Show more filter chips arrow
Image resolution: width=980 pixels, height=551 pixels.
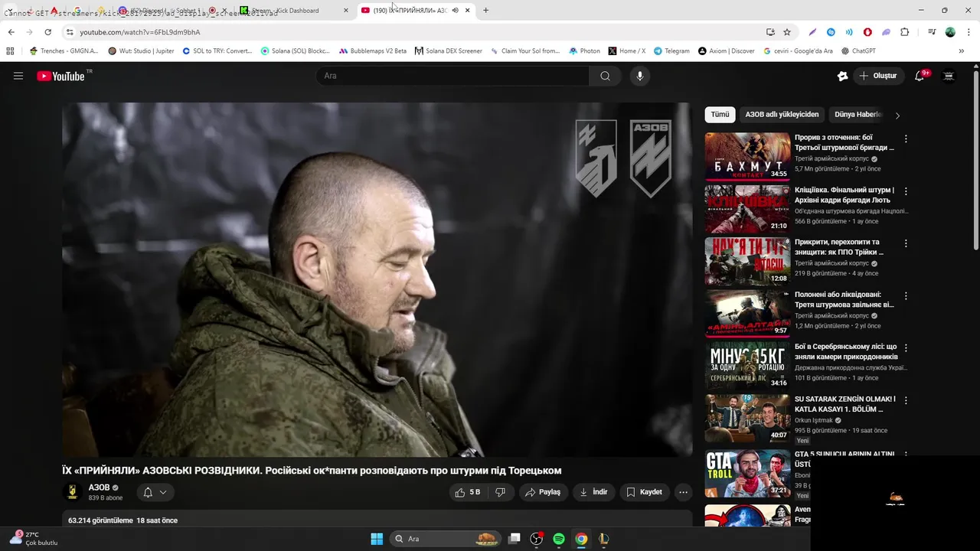tap(897, 115)
